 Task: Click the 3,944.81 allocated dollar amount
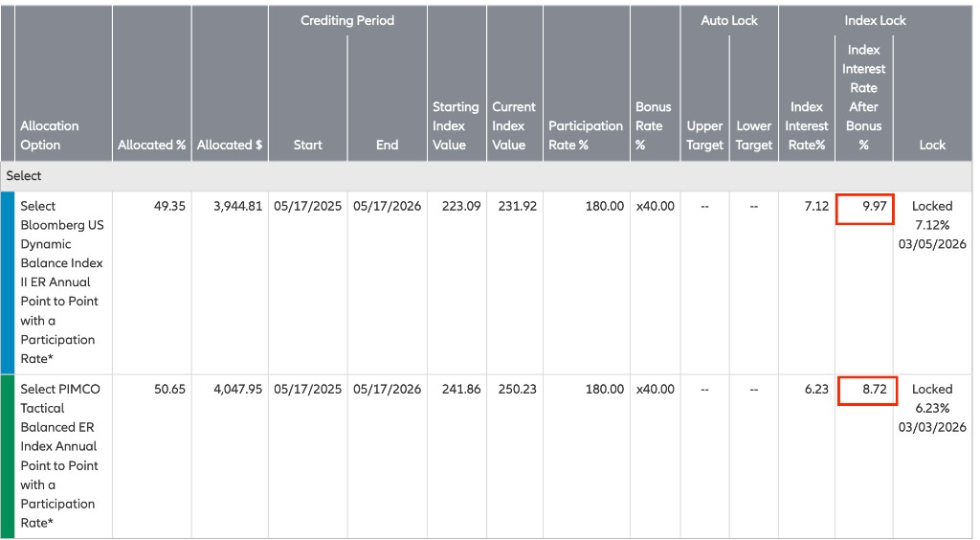pos(230,206)
